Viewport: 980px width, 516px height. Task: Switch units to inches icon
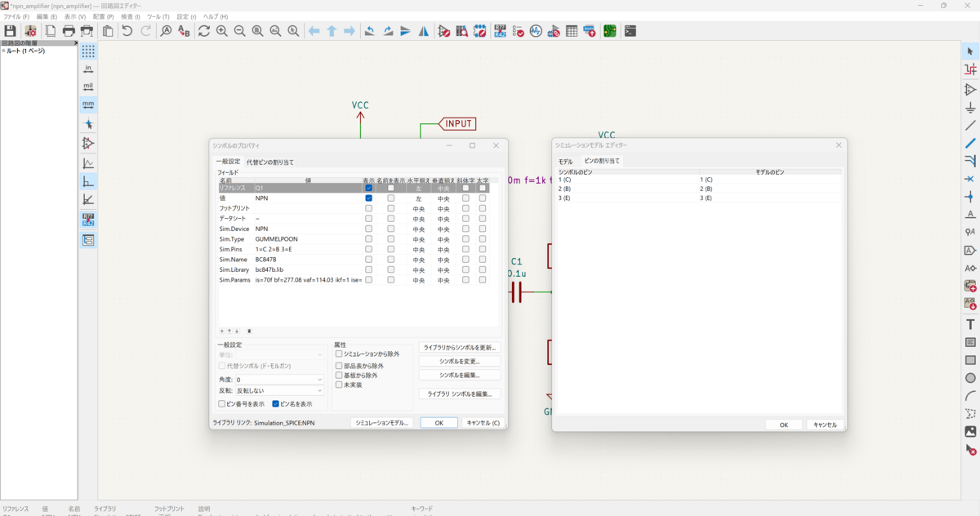[88, 69]
